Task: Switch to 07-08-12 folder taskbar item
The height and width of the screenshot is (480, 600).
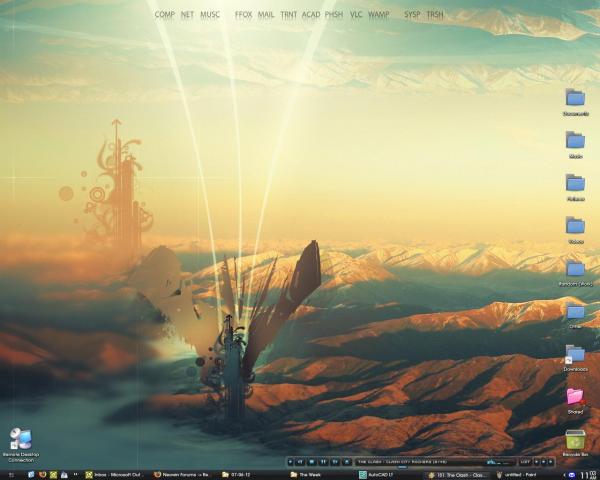Action: [237, 475]
